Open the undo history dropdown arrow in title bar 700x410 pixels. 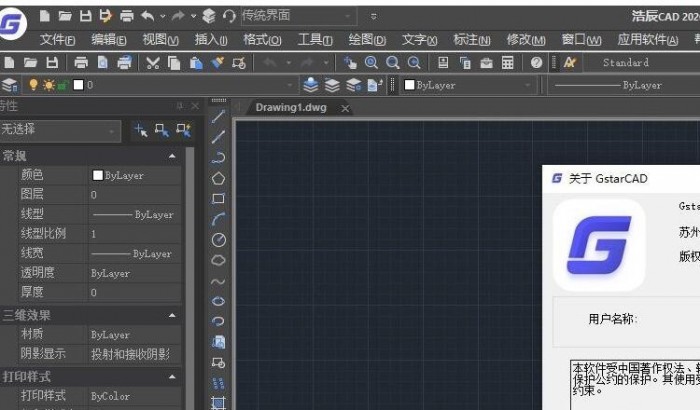(x=162, y=17)
